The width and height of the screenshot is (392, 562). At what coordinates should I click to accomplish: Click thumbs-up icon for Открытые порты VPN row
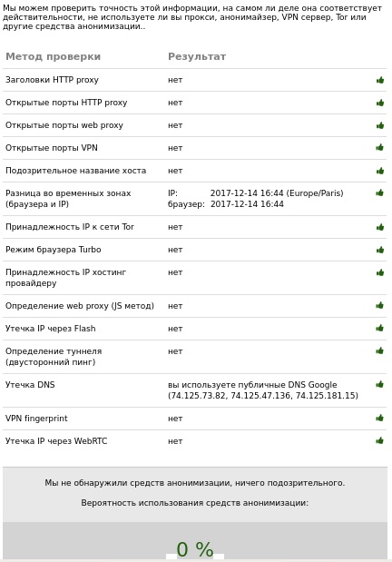point(380,147)
